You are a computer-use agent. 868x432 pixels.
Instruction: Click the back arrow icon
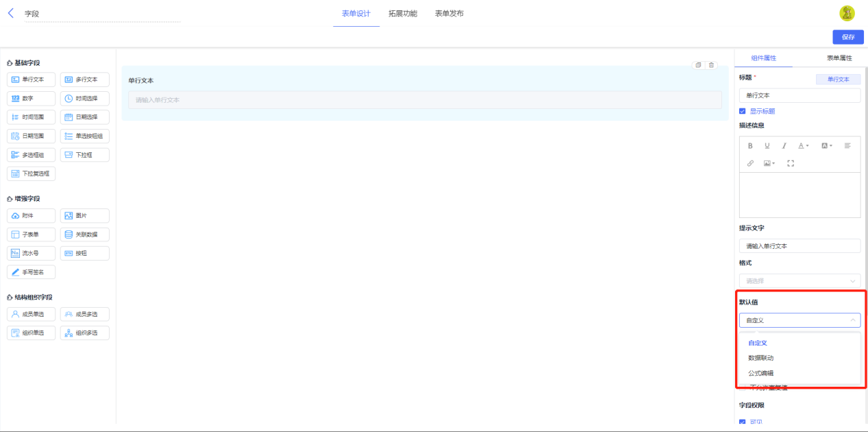tap(10, 13)
